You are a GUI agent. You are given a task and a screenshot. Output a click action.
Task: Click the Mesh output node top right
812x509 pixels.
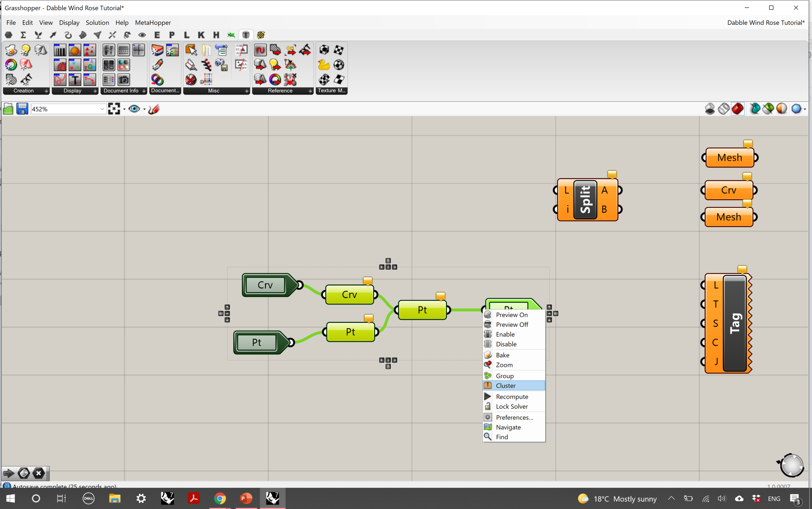tap(729, 157)
